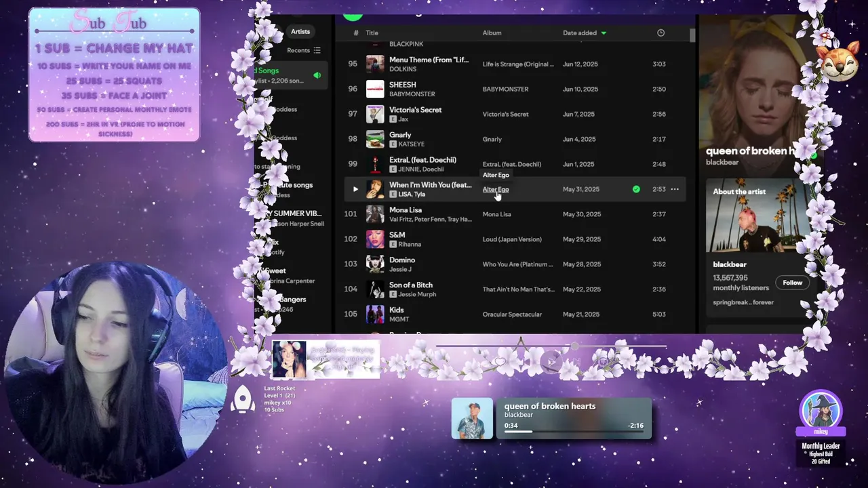Open artist MGMT link

(x=399, y=319)
